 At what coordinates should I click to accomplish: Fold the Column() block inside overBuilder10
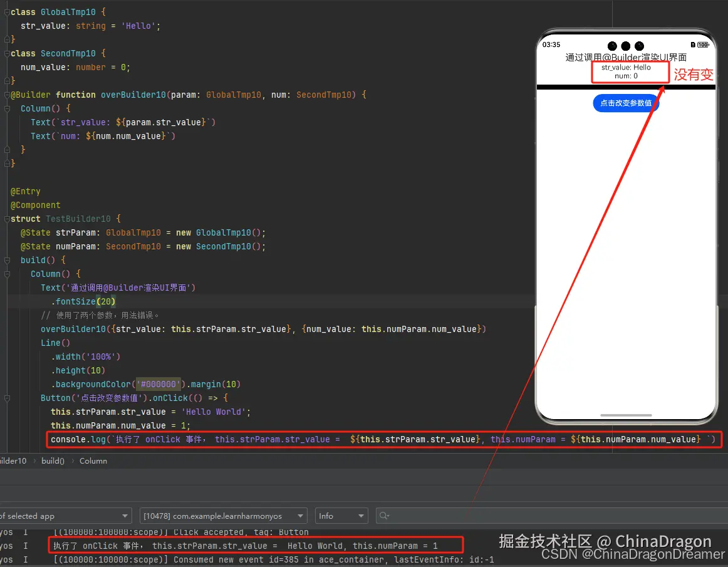click(x=7, y=108)
